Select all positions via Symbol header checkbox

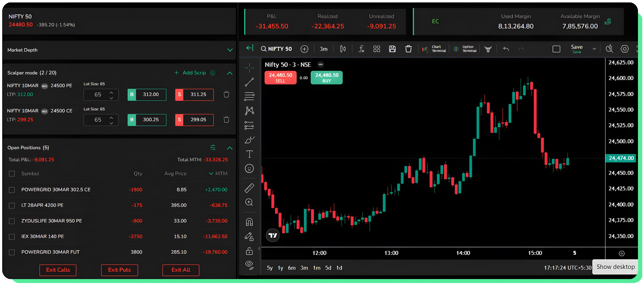tap(12, 173)
